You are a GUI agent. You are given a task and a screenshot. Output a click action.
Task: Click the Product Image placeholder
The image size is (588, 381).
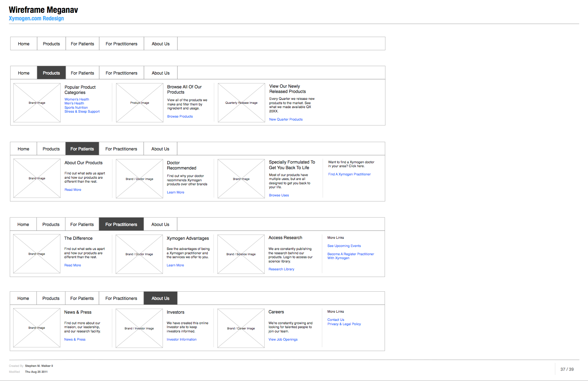pyautogui.click(x=139, y=103)
